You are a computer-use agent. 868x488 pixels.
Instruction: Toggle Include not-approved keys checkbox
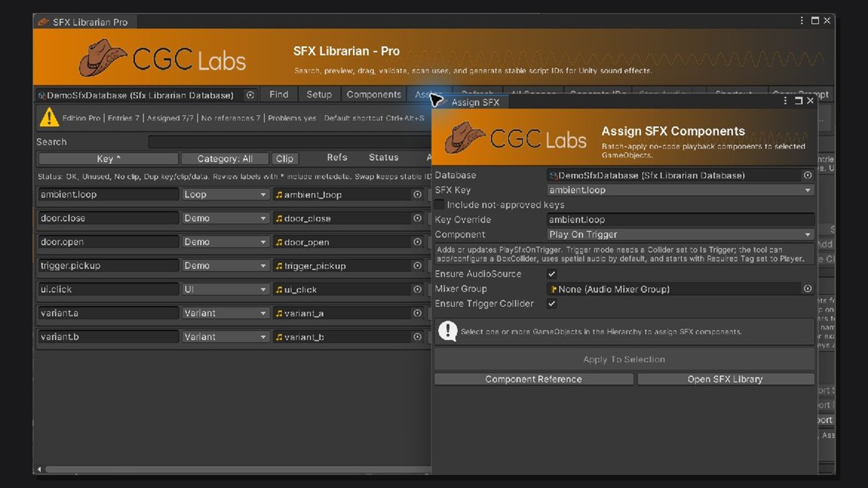pos(439,204)
